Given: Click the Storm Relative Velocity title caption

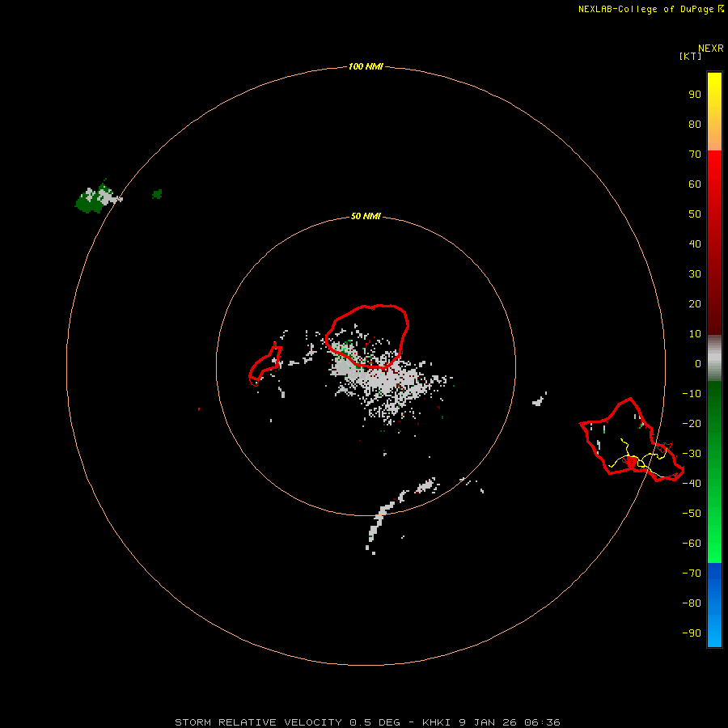Looking at the screenshot, I should [x=367, y=722].
